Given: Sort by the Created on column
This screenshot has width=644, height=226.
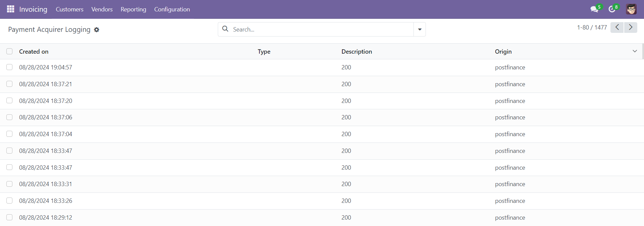Looking at the screenshot, I should [x=34, y=52].
